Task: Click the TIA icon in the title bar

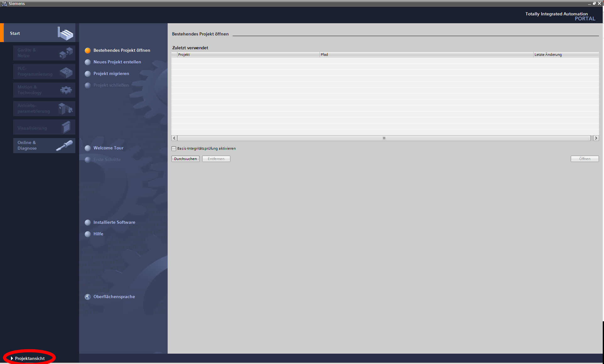Action: point(4,3)
